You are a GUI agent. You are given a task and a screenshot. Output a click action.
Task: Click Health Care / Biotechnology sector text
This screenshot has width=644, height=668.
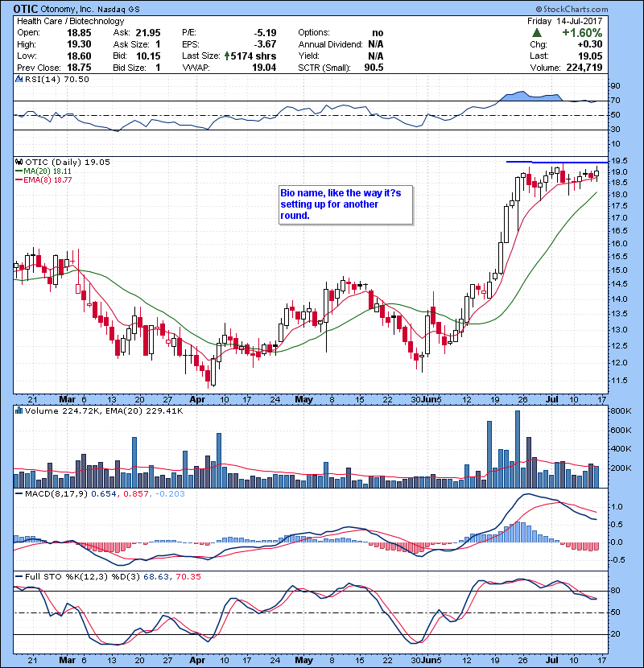click(x=71, y=21)
